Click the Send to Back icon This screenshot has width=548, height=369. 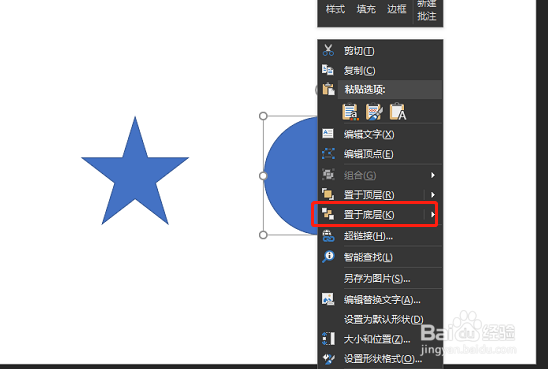pyautogui.click(x=328, y=214)
